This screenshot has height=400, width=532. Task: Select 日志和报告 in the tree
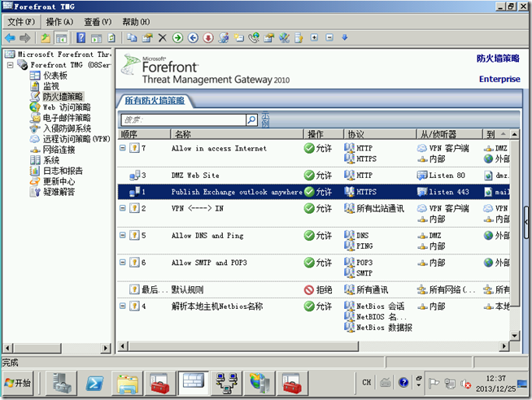pos(63,171)
